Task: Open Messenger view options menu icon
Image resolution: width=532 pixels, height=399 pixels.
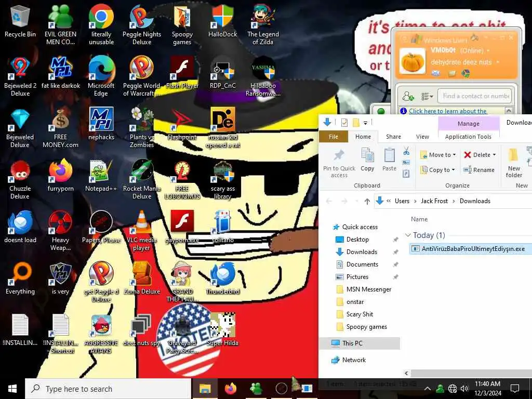Action: [427, 97]
